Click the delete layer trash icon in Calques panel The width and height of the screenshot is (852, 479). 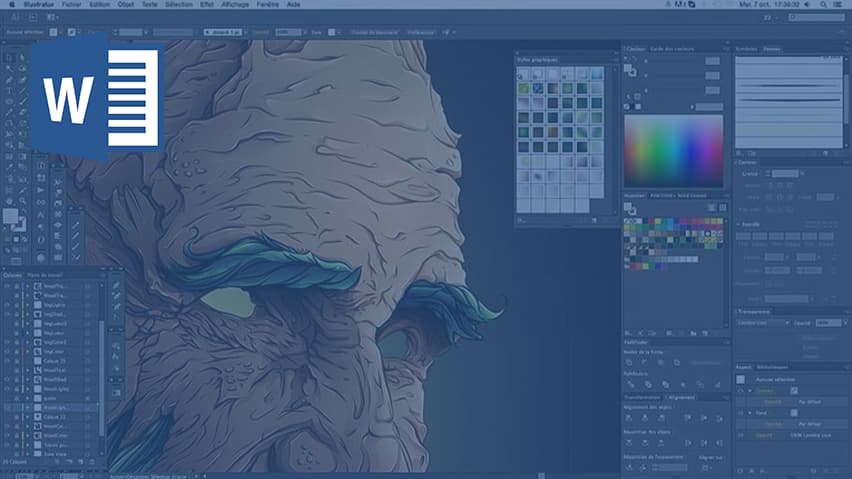[x=92, y=462]
